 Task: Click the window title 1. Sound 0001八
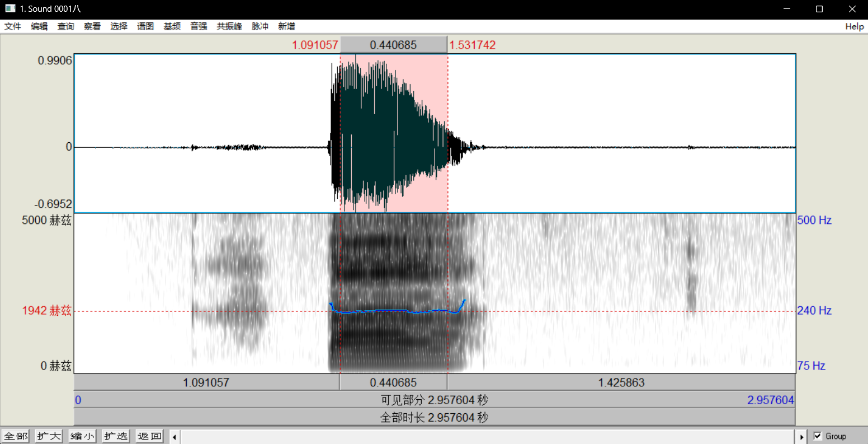click(x=50, y=9)
